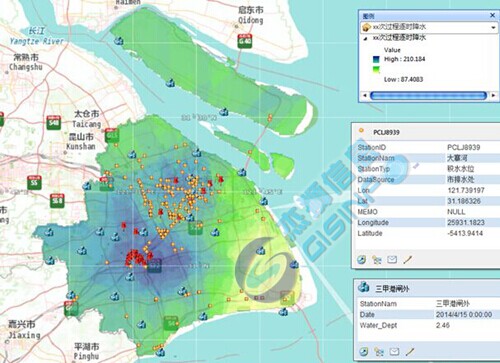The image size is (500, 363).
Task: Click network nodes icon in 三甲港闸外 popup
Action: point(379,351)
